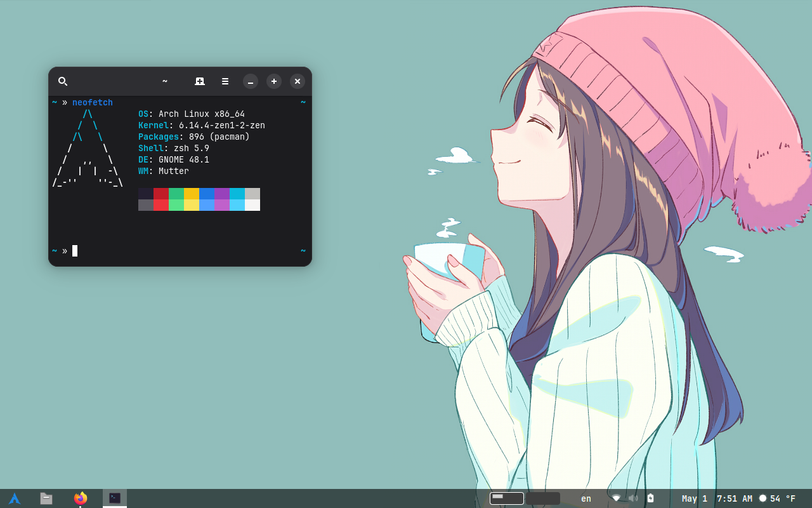Click the "DE: GNOME 48.1" line
Image resolution: width=812 pixels, height=508 pixels.
[174, 159]
